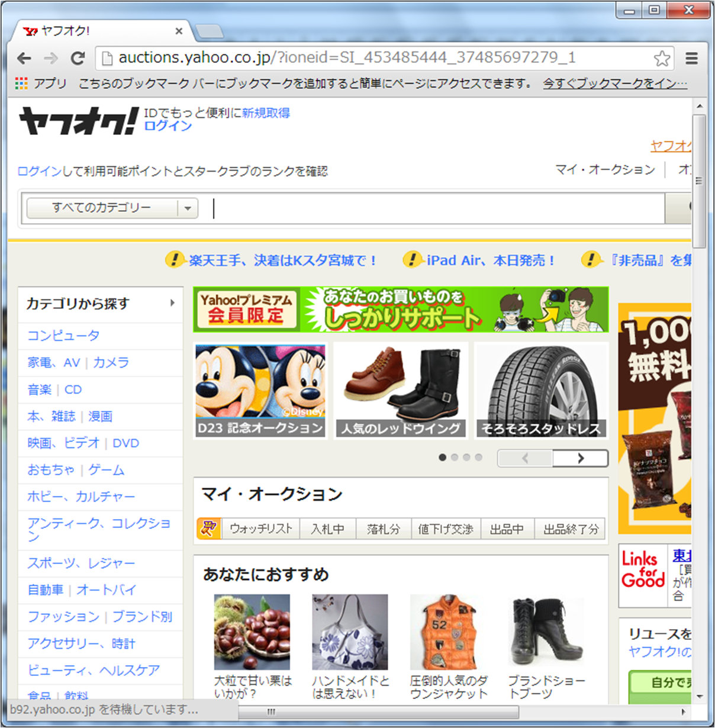Bookmark this page with the star icon
715x728 pixels.
(x=661, y=58)
